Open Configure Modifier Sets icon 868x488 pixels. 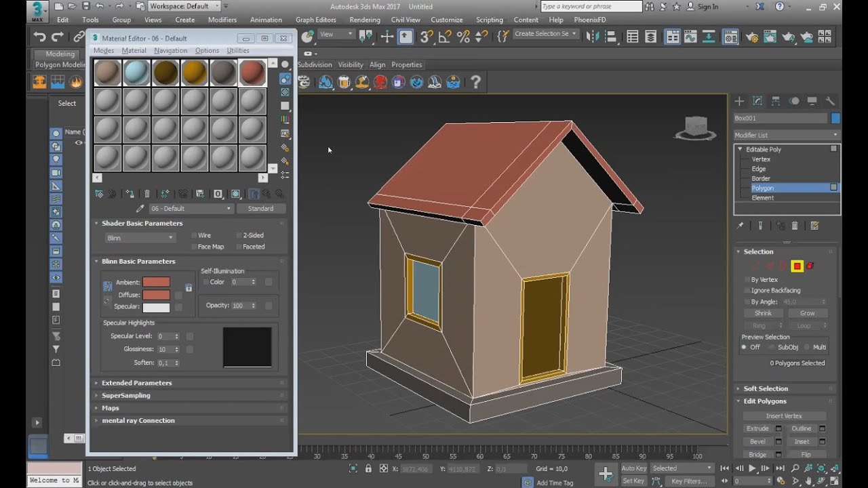tap(814, 226)
